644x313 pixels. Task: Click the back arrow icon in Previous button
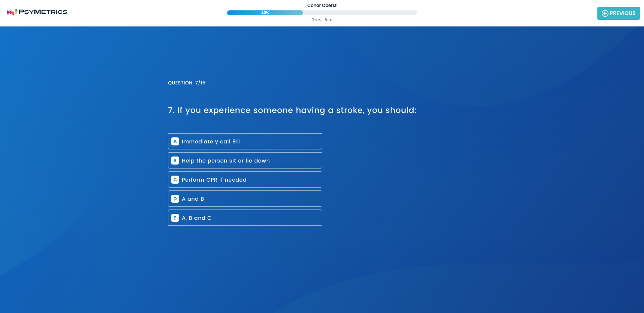point(605,13)
